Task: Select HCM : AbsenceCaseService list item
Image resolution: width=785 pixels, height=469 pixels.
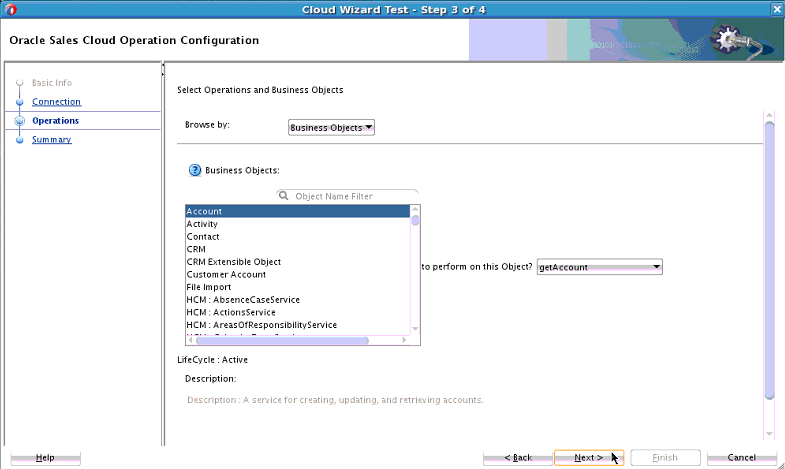Action: click(x=297, y=299)
